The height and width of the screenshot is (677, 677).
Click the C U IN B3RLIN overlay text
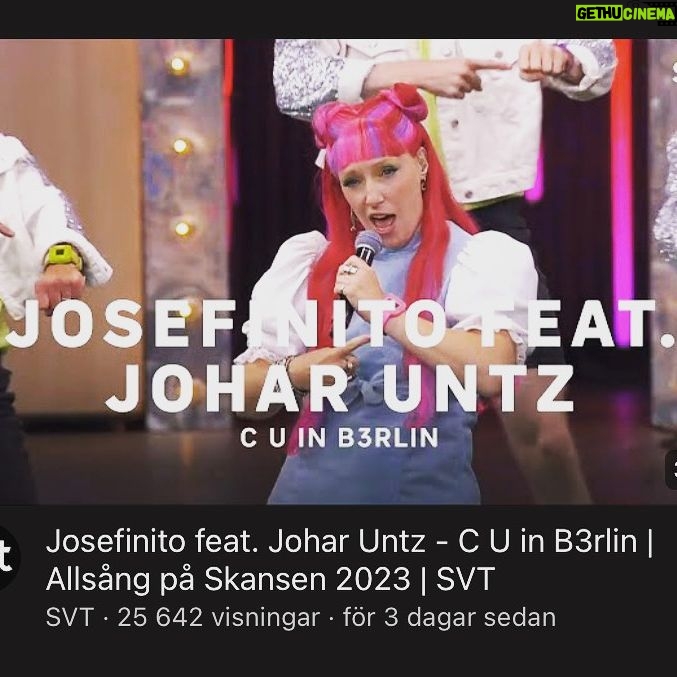339,438
